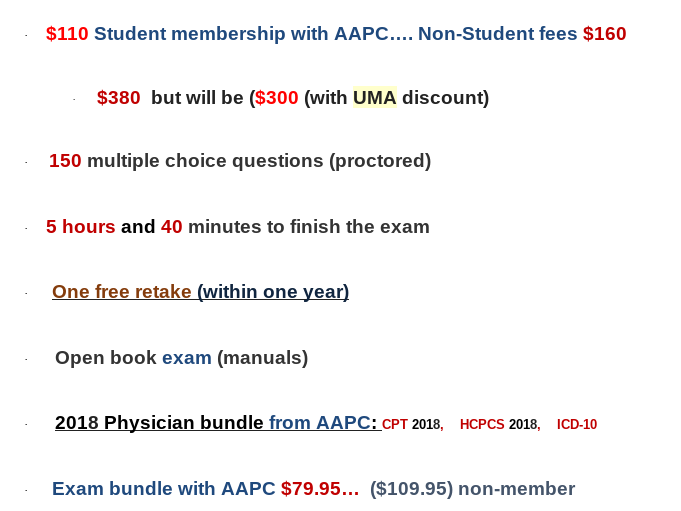The width and height of the screenshot is (681, 511).
Task: Click the '(within one year)' underlined text
Action: [273, 292]
